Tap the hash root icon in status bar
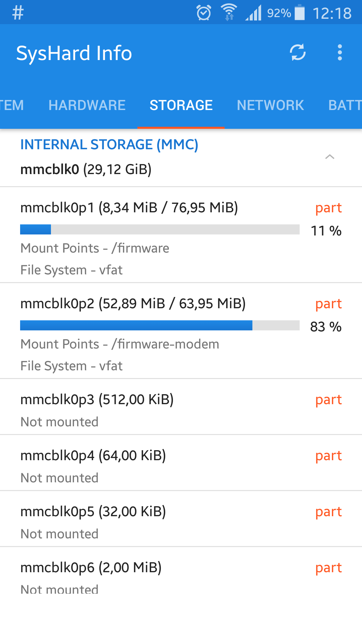The height and width of the screenshot is (644, 362). point(18,13)
